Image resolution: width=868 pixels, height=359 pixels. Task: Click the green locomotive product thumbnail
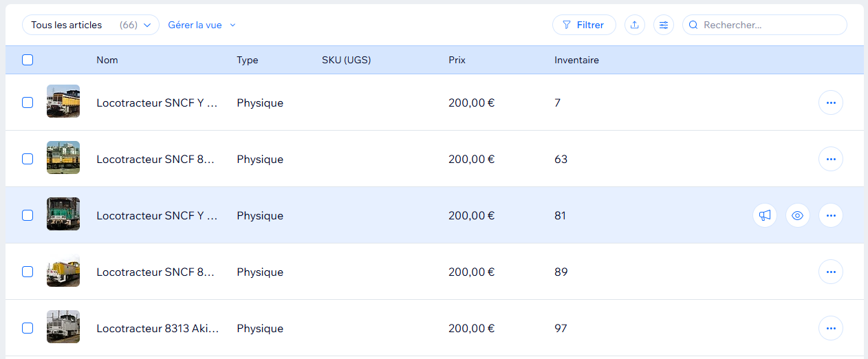click(x=63, y=214)
